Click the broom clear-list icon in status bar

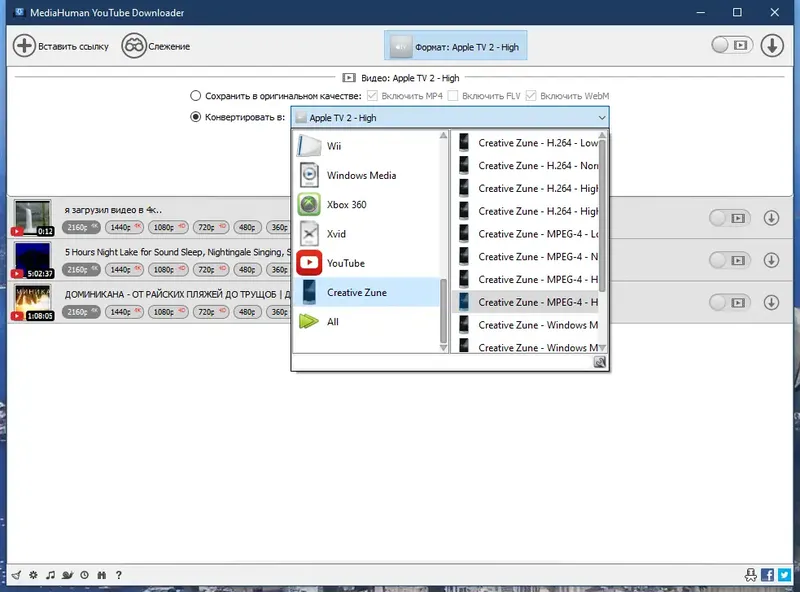pyautogui.click(x=16, y=575)
